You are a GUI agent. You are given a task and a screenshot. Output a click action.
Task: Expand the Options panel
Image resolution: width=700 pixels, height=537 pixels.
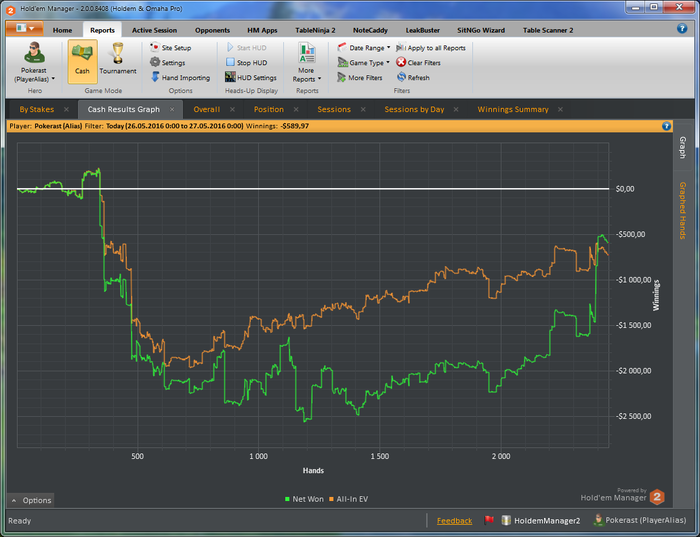pos(31,500)
